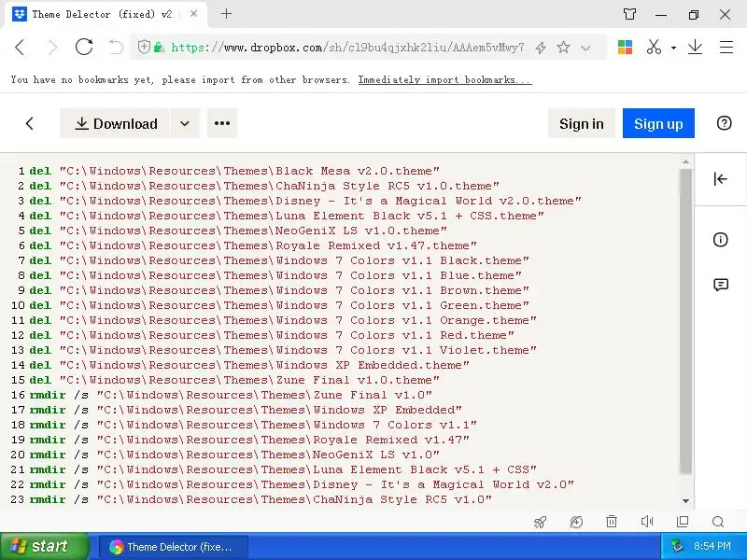Click line 14 Windows XP Embedded.theme
The image size is (747, 560).
pos(264,365)
